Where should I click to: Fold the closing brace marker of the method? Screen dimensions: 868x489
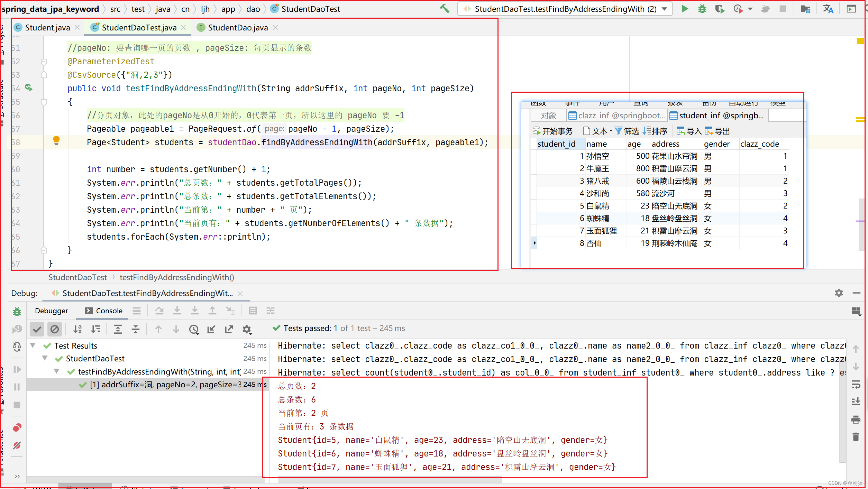44,250
